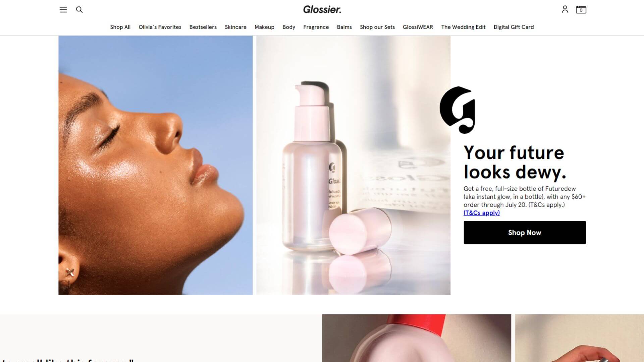Click the Shop Now button
Screen dimensions: 644x362
(525, 233)
